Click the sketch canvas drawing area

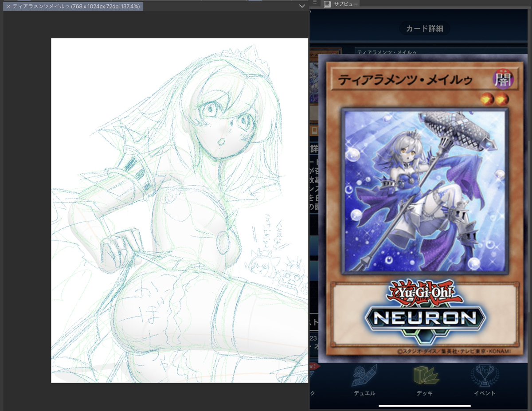click(x=180, y=210)
